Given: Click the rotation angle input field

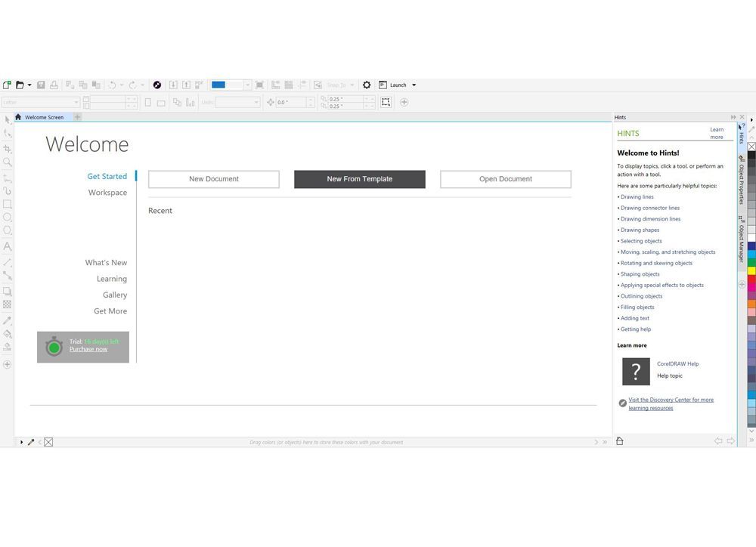Looking at the screenshot, I should [291, 102].
